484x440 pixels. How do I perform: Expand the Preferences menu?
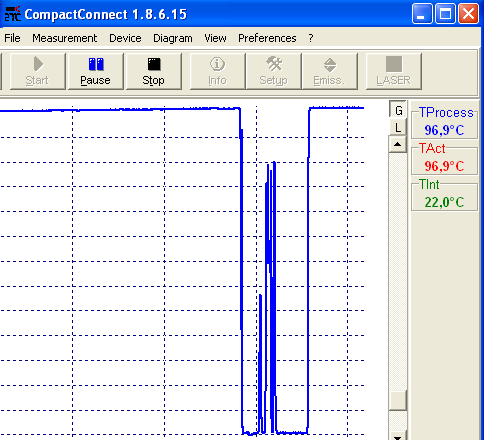pyautogui.click(x=267, y=38)
